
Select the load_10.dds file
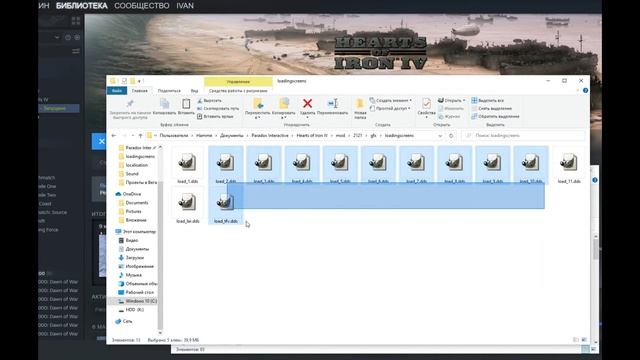(531, 165)
